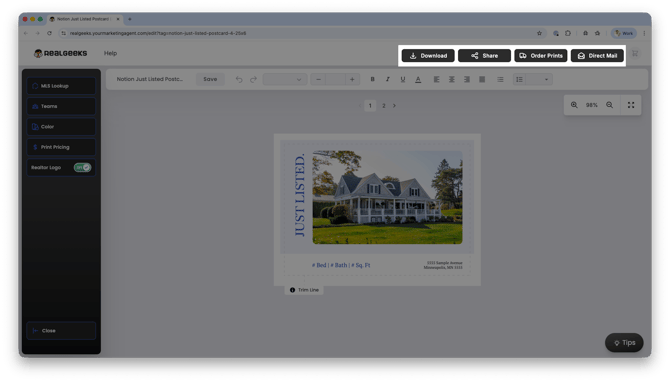Open the font family dropdown
This screenshot has height=382, width=670.
point(285,79)
